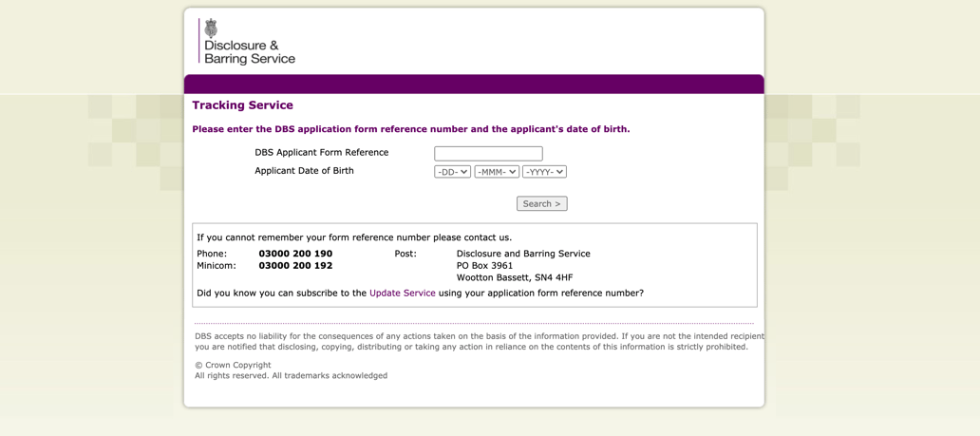The height and width of the screenshot is (436, 980).
Task: Click the 'Post:' label
Action: tap(405, 254)
